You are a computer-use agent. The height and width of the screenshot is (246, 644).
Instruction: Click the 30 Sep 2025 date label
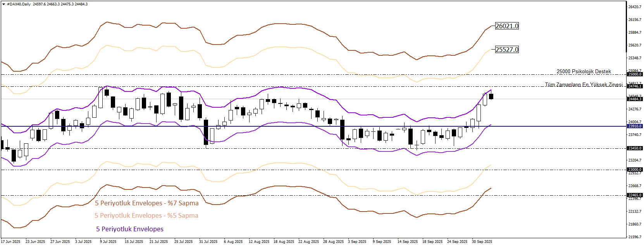482,242
